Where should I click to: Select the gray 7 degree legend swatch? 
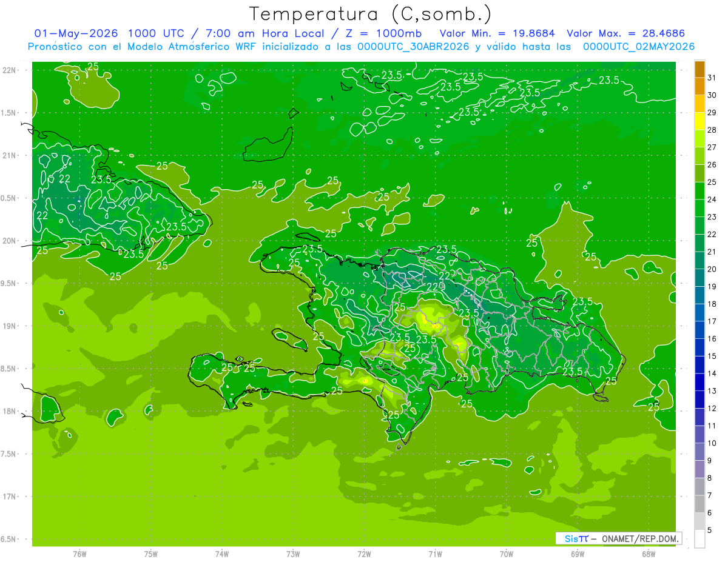(x=699, y=487)
